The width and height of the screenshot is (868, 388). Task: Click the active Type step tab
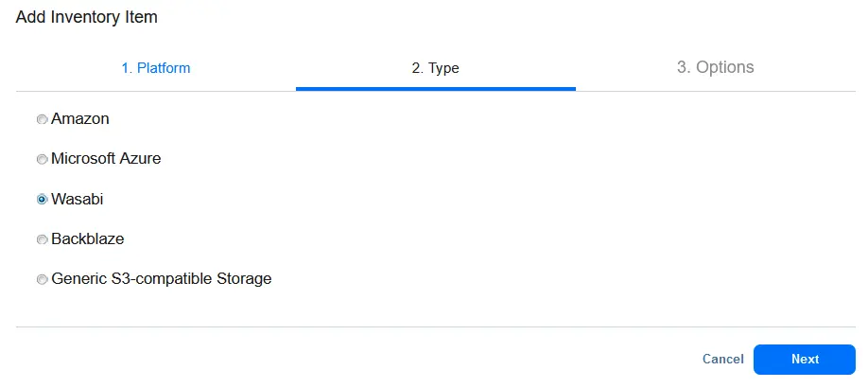click(x=435, y=68)
